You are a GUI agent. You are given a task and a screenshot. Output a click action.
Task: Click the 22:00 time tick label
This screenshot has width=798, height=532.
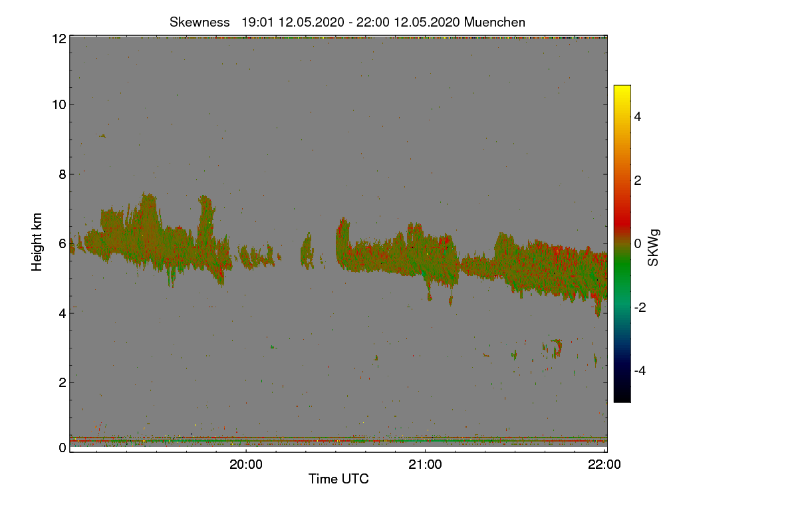click(604, 465)
